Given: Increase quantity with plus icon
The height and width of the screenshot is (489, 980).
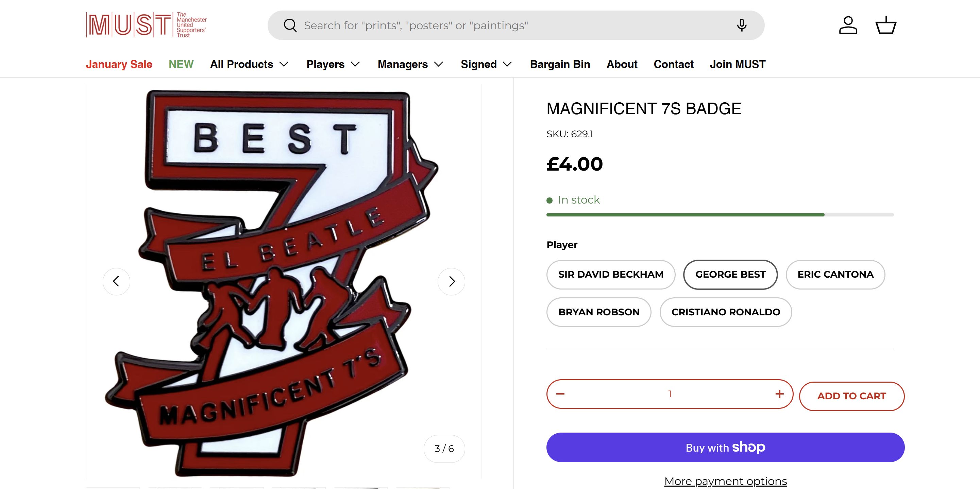Looking at the screenshot, I should click(779, 394).
